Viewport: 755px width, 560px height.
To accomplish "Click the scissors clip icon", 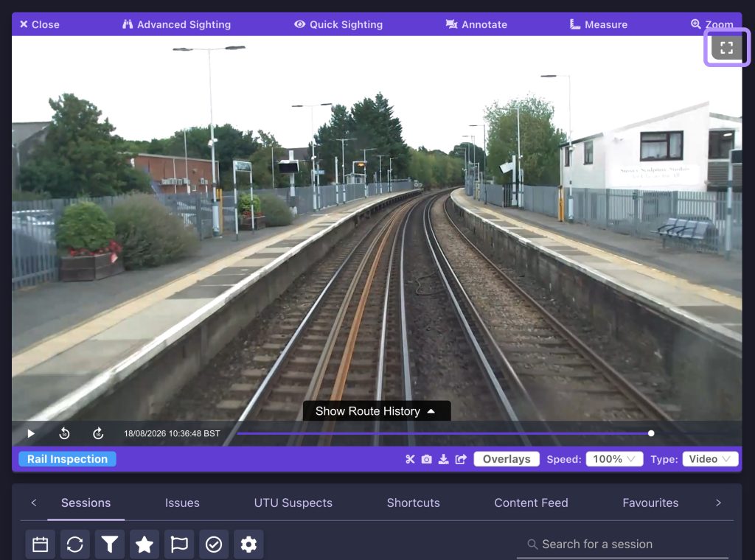I will (410, 460).
